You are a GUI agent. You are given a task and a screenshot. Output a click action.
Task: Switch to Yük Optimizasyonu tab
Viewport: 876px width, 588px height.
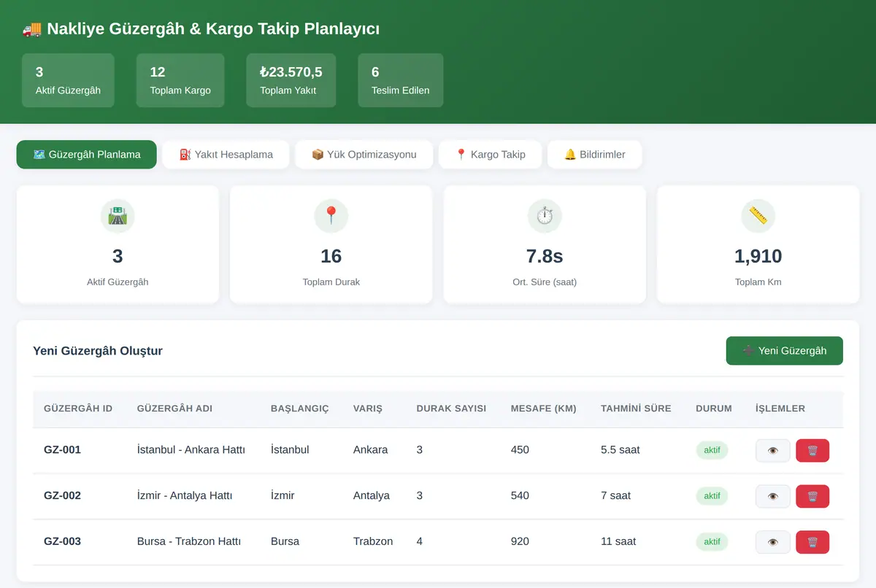point(364,155)
